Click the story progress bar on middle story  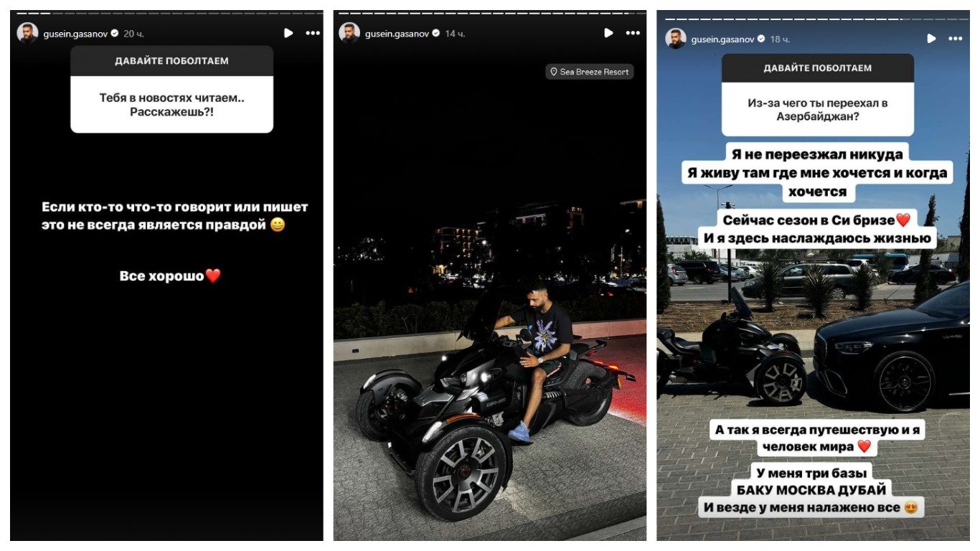pos(489,13)
